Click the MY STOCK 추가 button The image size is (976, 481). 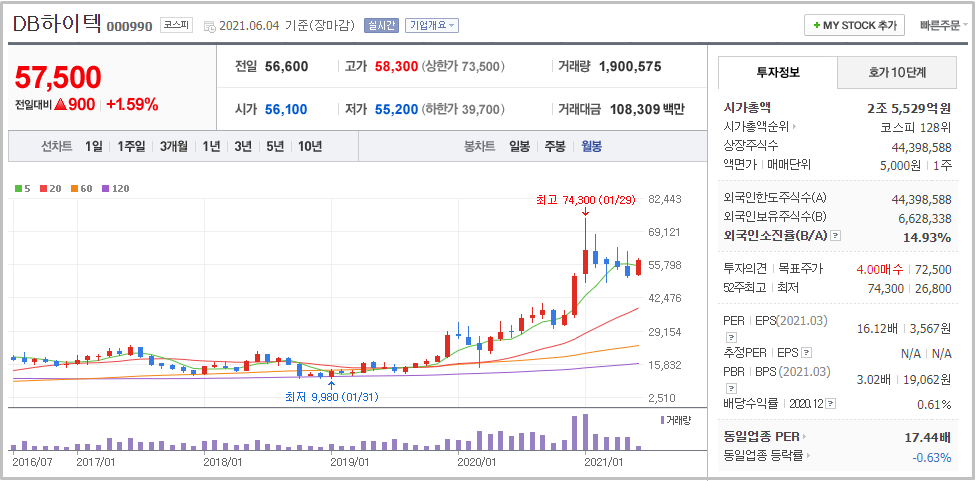(x=854, y=26)
